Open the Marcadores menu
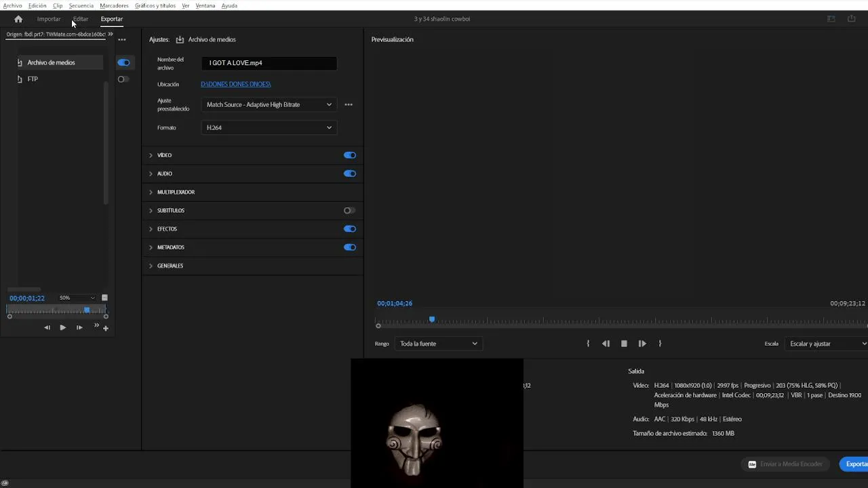Screen dimensions: 868x488 tap(114, 5)
